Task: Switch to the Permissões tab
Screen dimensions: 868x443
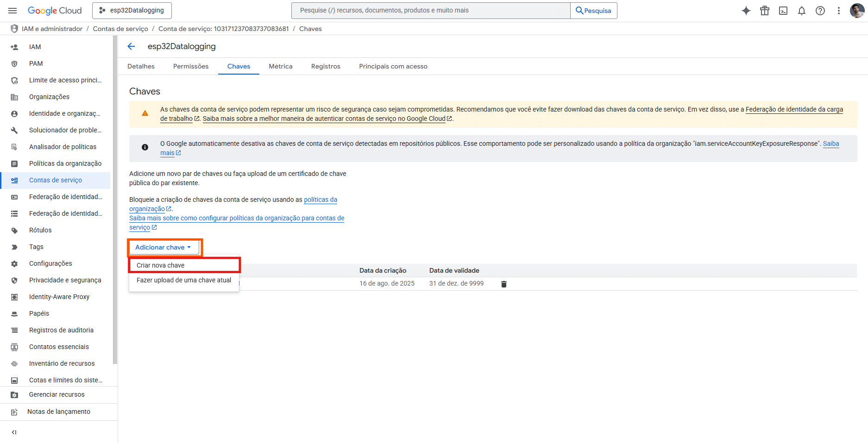Action: (191, 67)
